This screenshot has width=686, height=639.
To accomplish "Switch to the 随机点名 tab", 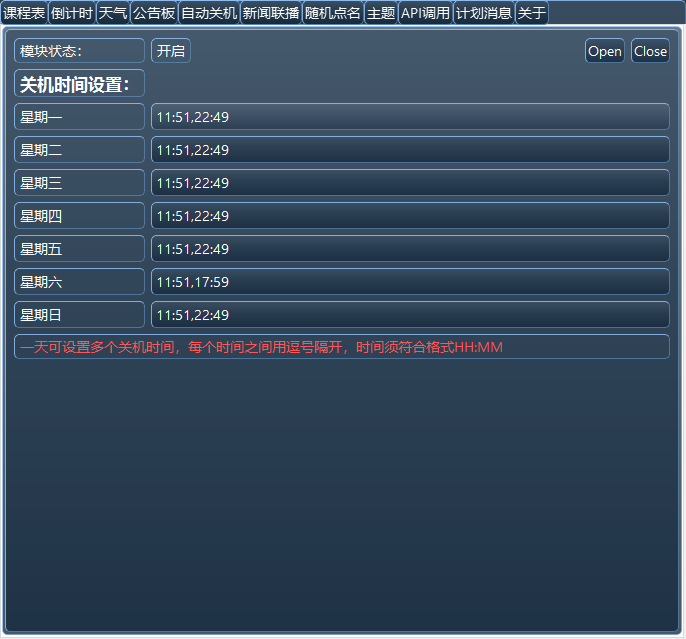I will coord(332,13).
